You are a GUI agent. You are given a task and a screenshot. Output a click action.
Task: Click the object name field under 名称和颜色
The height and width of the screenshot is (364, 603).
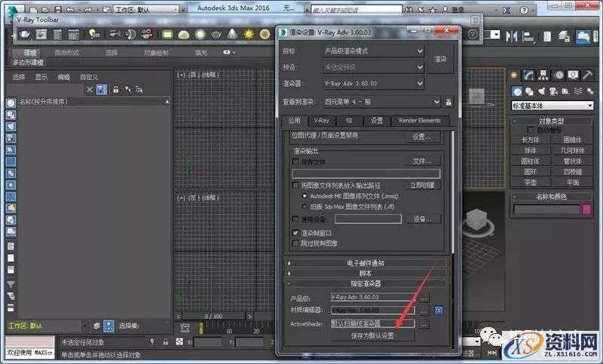click(547, 210)
